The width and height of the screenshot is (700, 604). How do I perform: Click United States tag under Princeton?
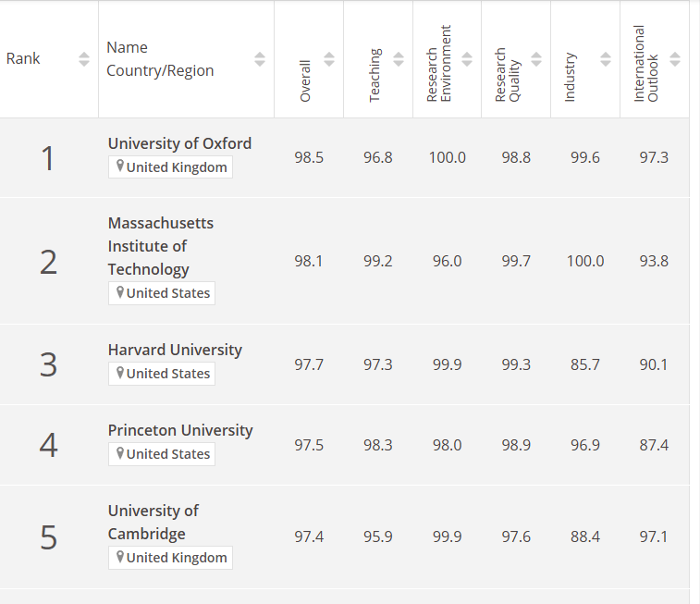[x=162, y=454]
